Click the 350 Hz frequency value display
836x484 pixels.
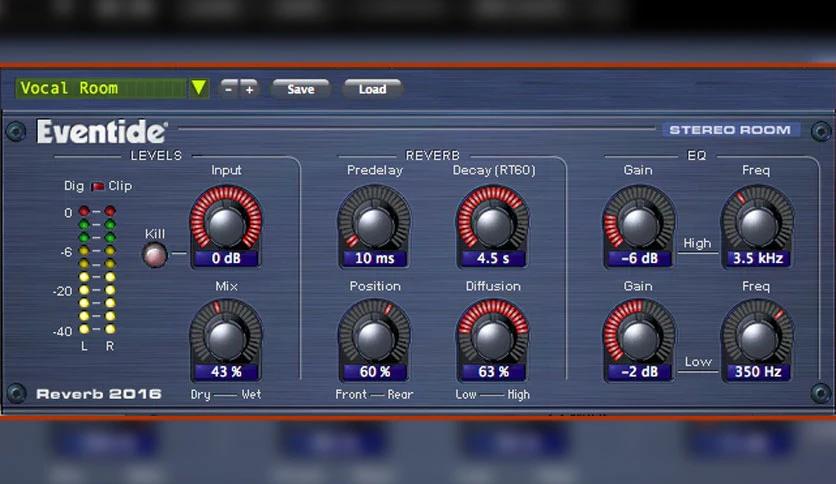[x=758, y=372]
